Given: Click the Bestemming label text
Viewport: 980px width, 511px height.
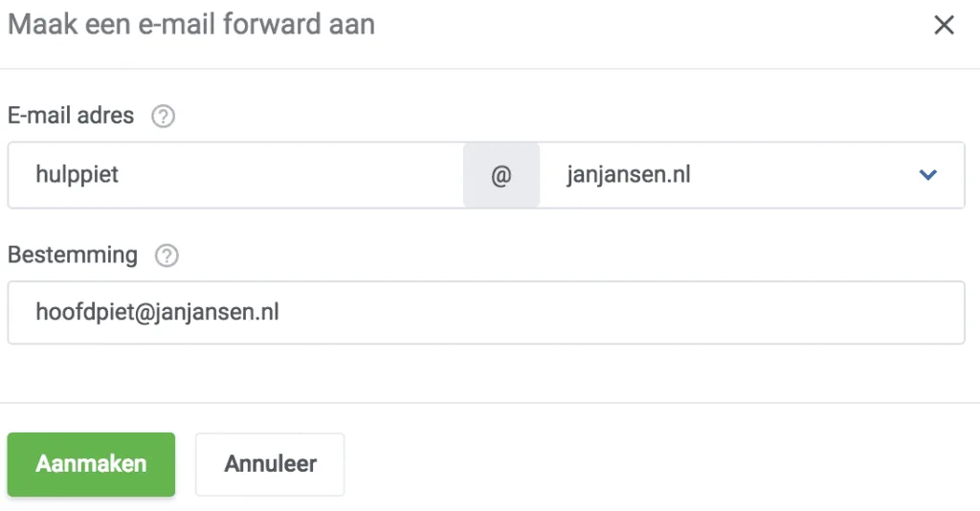Looking at the screenshot, I should (73, 255).
